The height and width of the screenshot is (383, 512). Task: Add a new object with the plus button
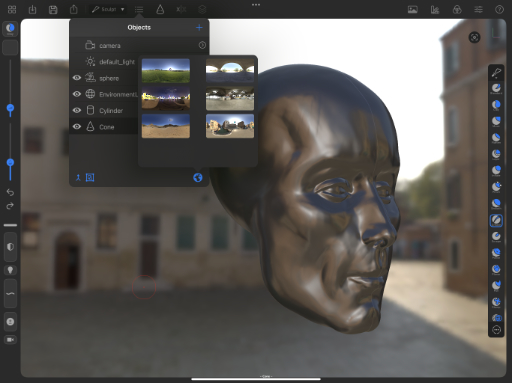pyautogui.click(x=199, y=27)
